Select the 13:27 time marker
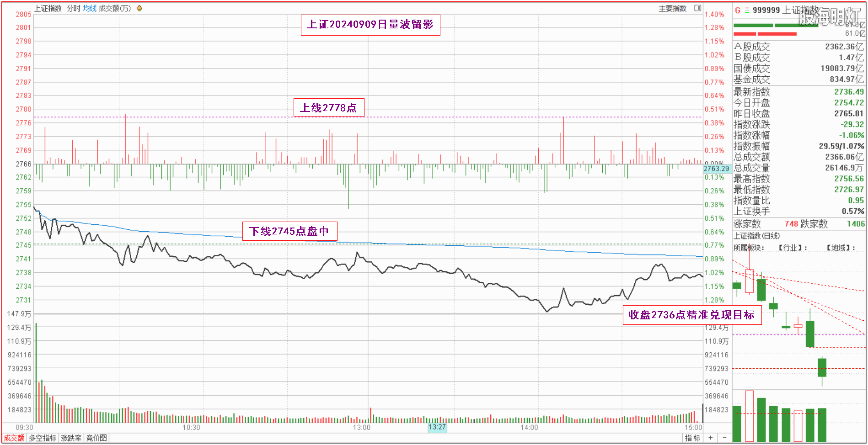Screen dimensions: 868x445 [437, 427]
